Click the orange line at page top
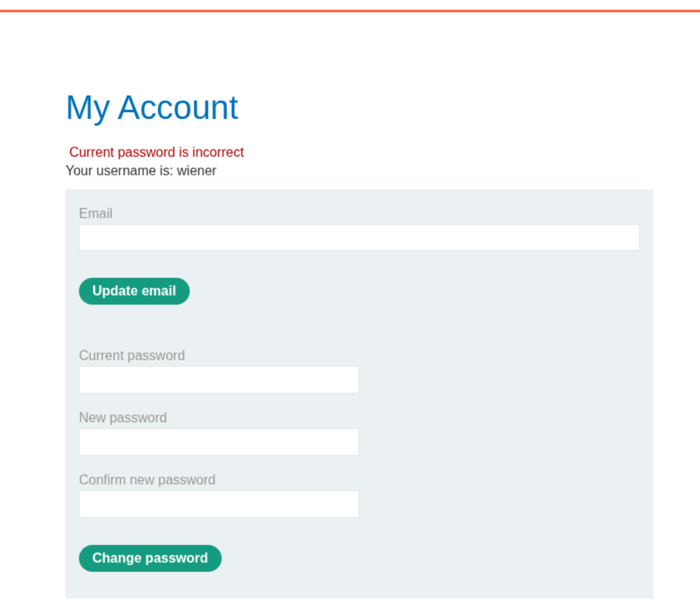Screen dimensions: 700x615 [x=350, y=11]
